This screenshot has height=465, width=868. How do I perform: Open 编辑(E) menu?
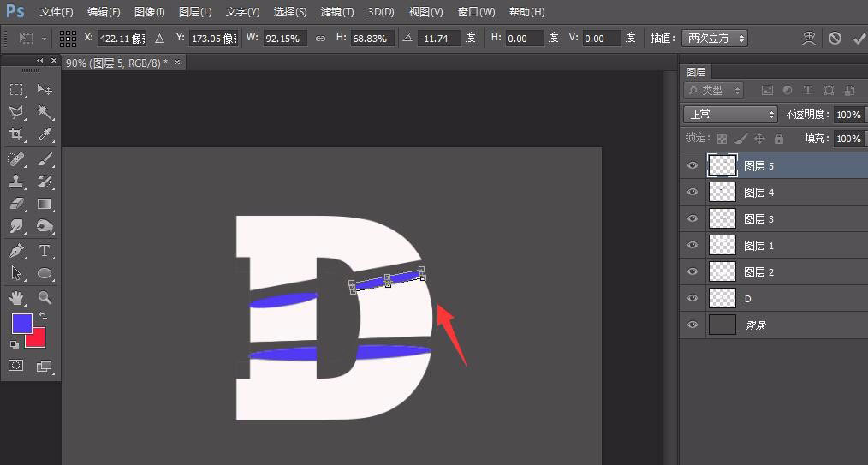tap(104, 12)
